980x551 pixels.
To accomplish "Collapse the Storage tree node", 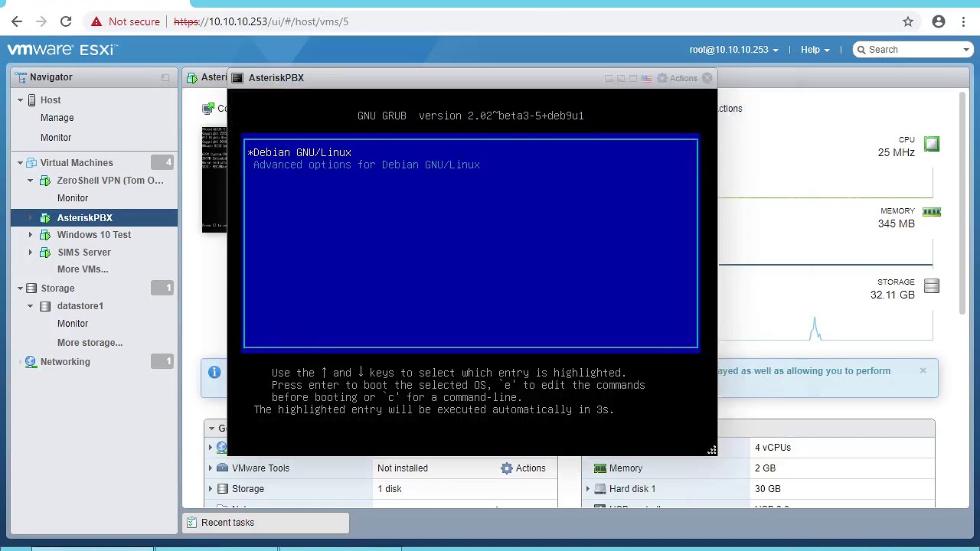I will (x=21, y=289).
